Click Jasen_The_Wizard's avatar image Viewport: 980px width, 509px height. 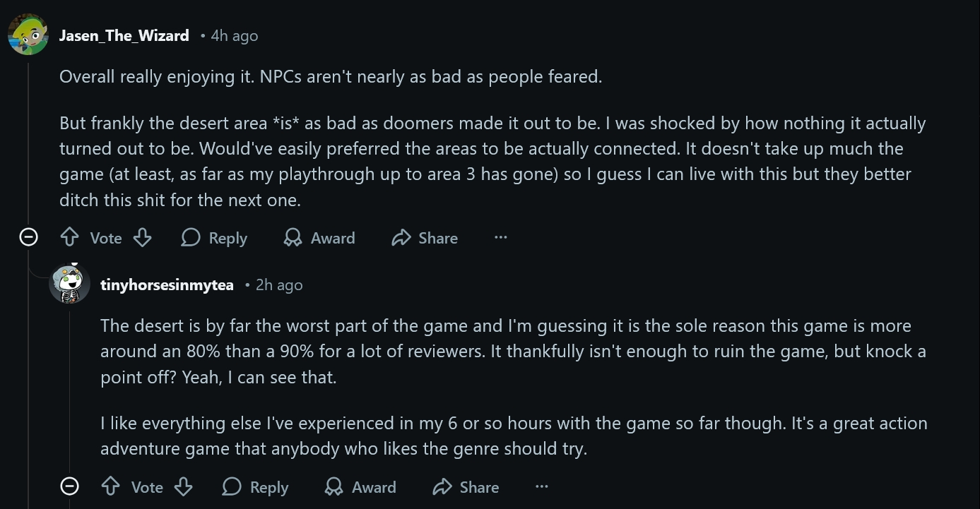click(x=28, y=34)
